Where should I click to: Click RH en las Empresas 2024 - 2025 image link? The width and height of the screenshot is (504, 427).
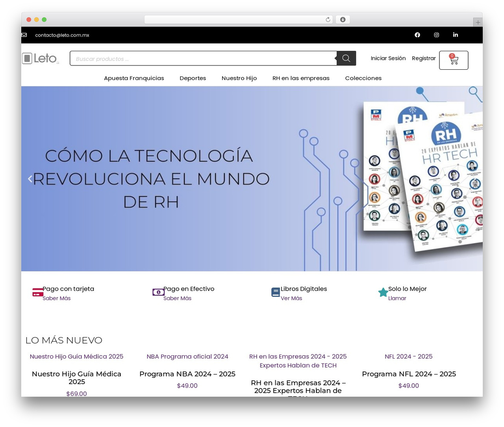298,361
